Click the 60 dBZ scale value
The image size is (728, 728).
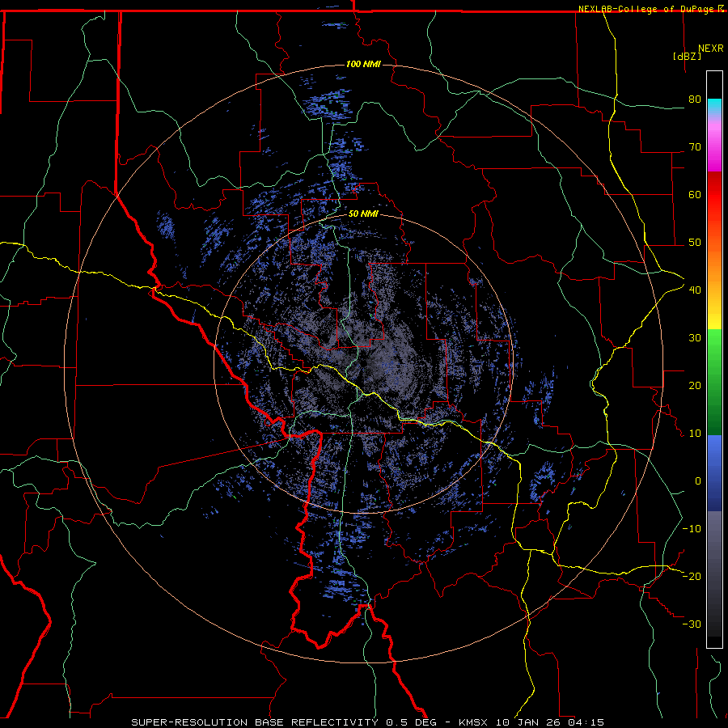click(x=695, y=194)
